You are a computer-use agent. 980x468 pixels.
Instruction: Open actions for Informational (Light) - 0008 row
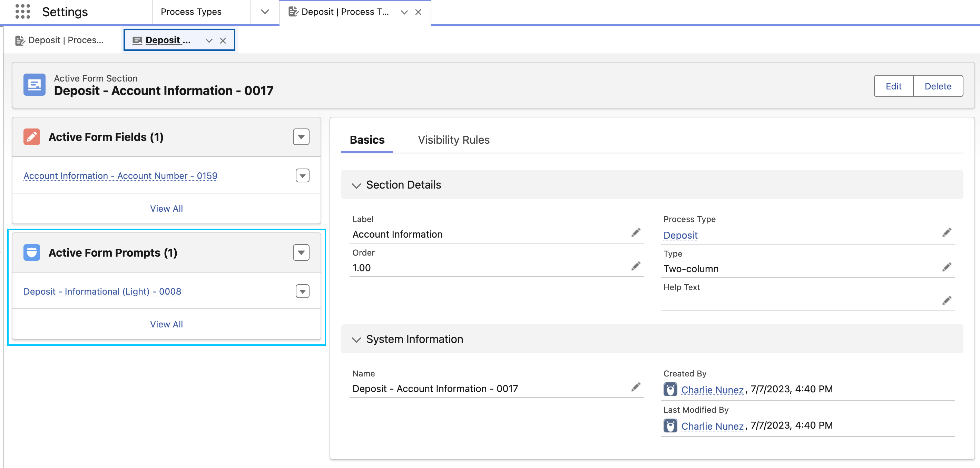tap(302, 291)
